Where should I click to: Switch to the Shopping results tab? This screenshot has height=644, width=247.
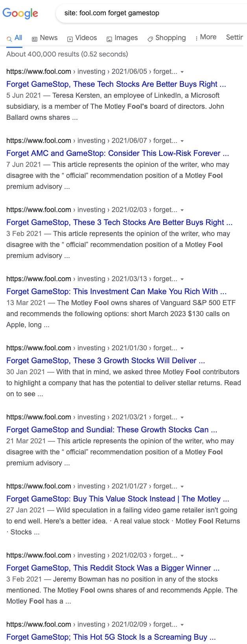166,38
